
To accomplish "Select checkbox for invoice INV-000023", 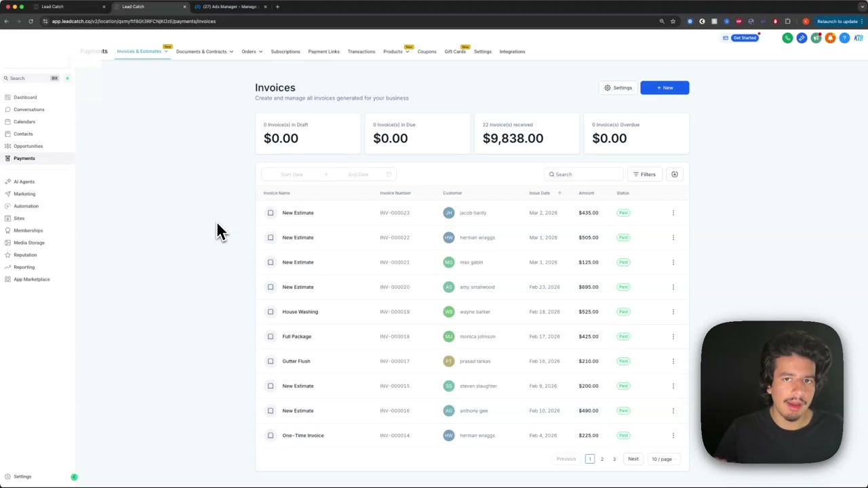I will (271, 213).
